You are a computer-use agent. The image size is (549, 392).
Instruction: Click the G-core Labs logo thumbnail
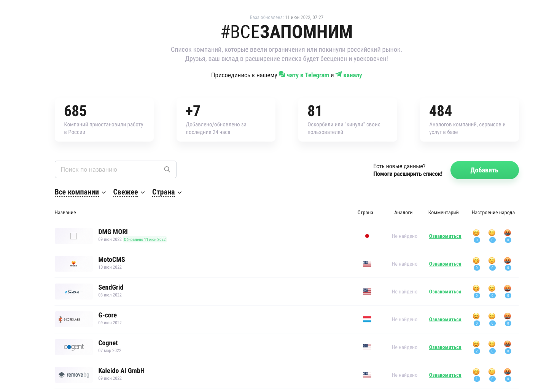click(73, 319)
